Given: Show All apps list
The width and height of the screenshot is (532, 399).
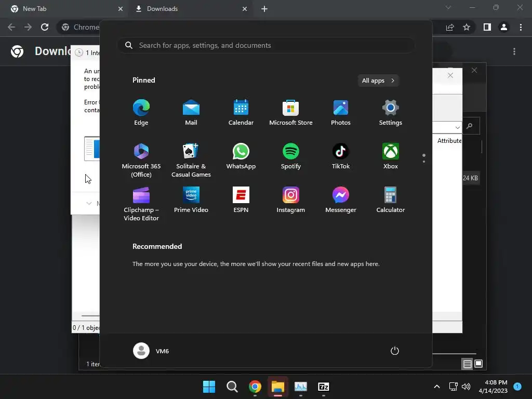Looking at the screenshot, I should pos(378,81).
